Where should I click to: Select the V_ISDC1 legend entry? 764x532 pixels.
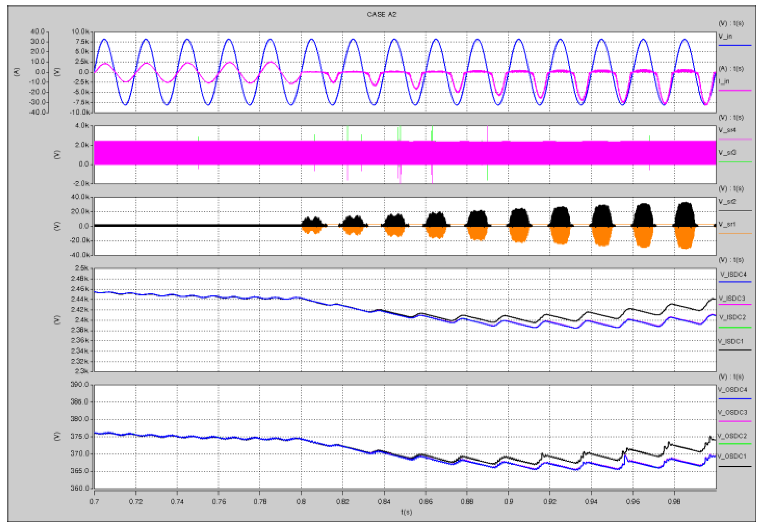(730, 341)
